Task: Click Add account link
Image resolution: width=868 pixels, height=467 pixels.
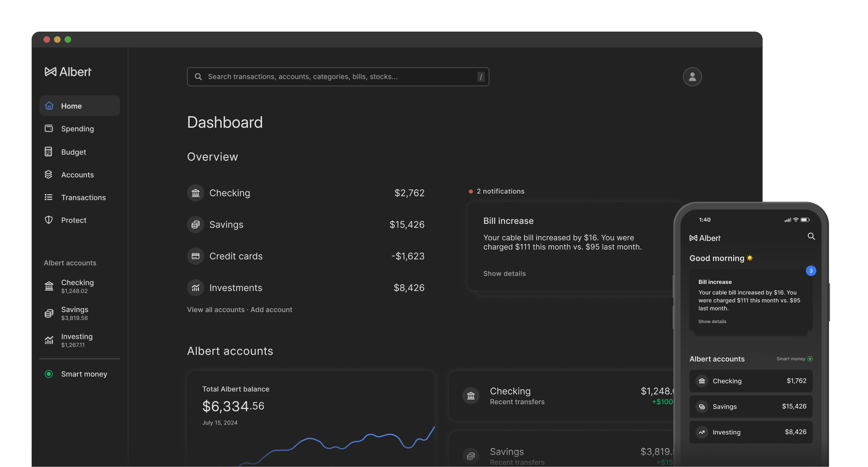Action: coord(271,310)
